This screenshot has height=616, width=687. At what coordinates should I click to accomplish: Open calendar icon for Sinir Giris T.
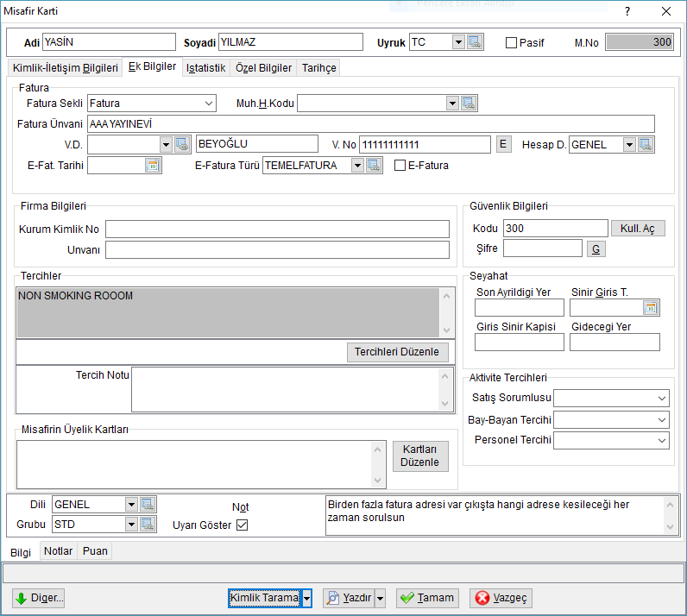(651, 307)
